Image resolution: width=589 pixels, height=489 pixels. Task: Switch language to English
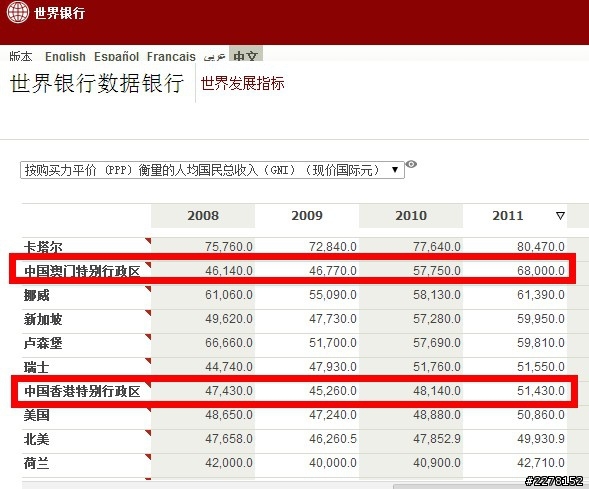[x=65, y=56]
